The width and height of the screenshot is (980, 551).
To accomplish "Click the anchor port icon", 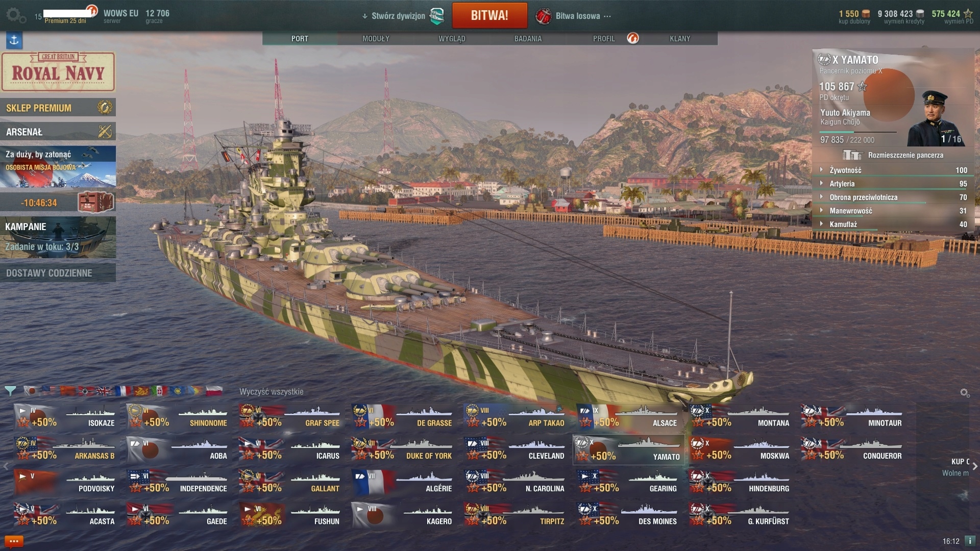I will coord(14,40).
